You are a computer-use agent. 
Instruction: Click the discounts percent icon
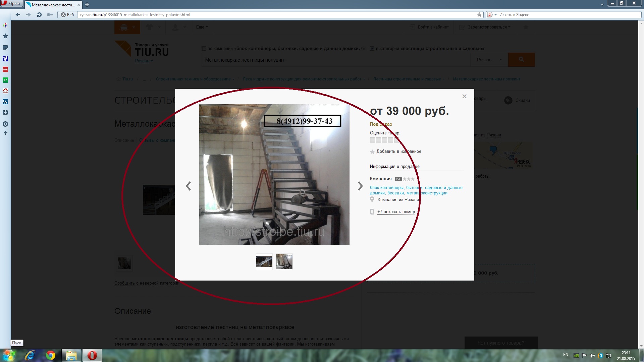point(508,100)
